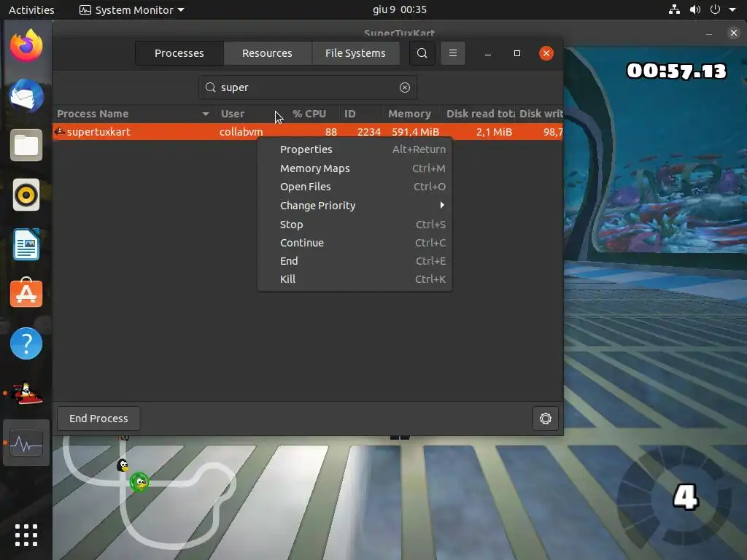Click the 88 CPU percentage cell
Screen dimensions: 747x560
coord(331,132)
